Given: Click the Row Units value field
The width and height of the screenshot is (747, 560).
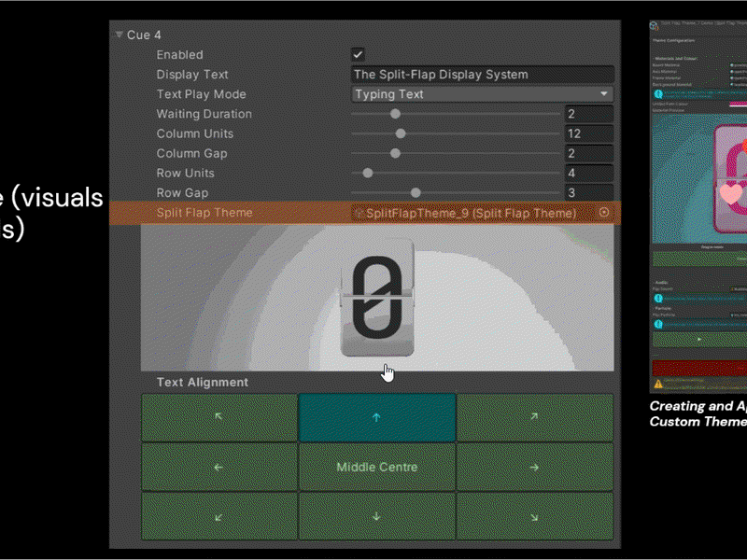Looking at the screenshot, I should (589, 173).
